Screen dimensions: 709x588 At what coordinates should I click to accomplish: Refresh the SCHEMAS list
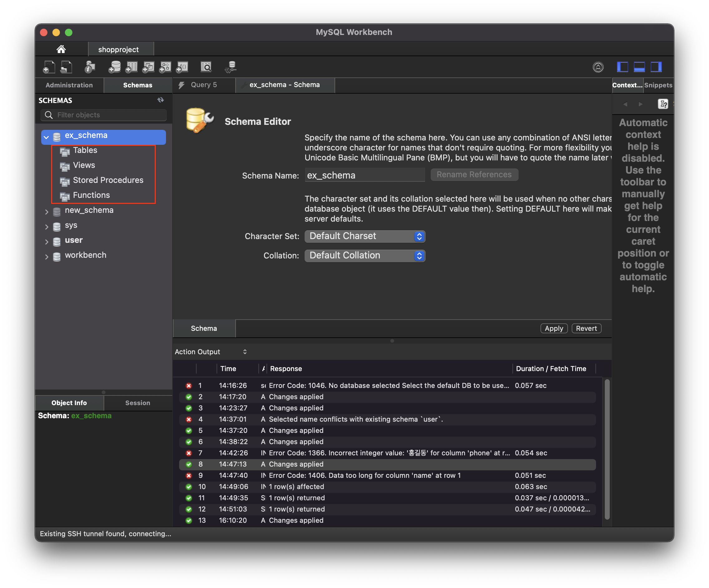[x=161, y=100]
